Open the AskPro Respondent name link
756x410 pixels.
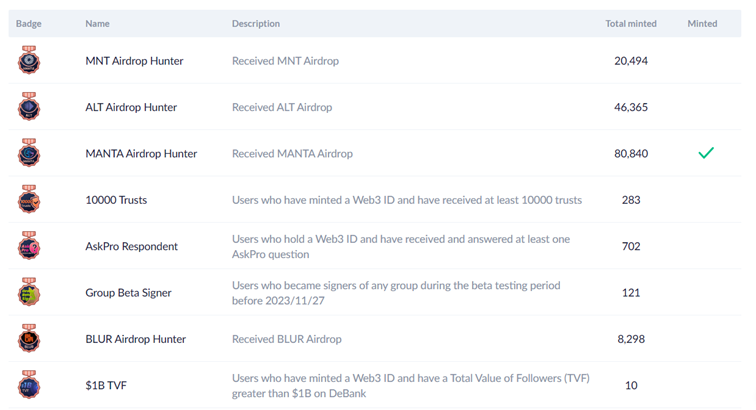[132, 246]
